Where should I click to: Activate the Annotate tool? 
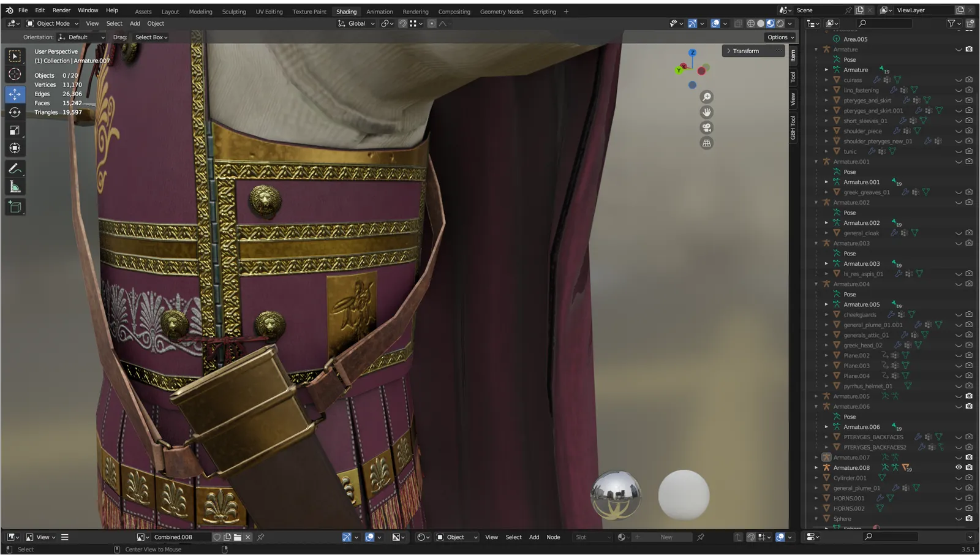[x=15, y=168]
